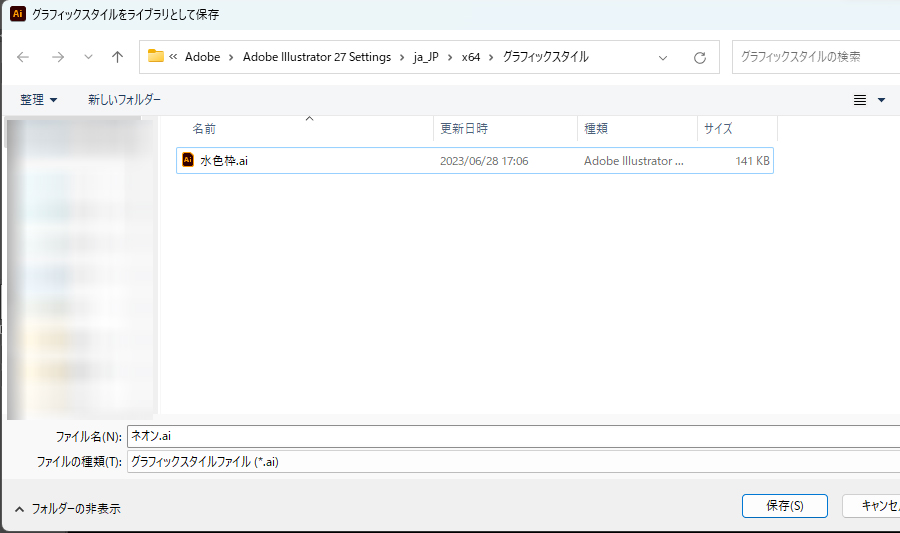Image resolution: width=900 pixels, height=533 pixels.
Task: Refresh the folder view
Action: [x=700, y=57]
